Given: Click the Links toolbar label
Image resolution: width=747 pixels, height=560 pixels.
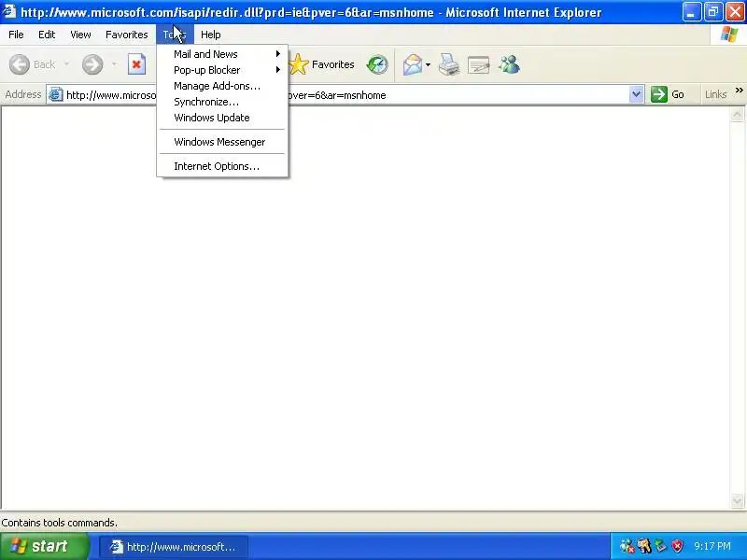Looking at the screenshot, I should point(715,94).
